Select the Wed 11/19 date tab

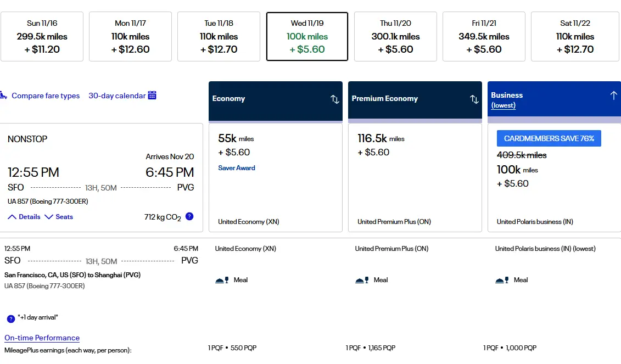click(x=307, y=36)
